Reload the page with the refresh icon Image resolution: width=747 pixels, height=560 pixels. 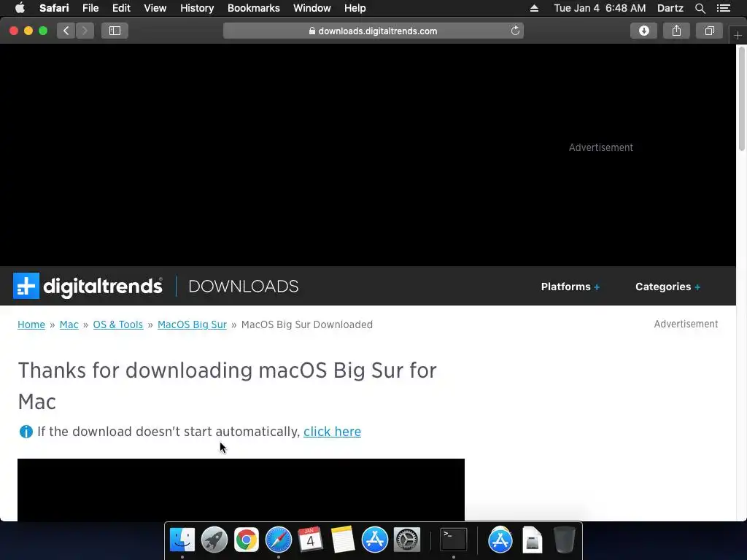[x=515, y=31]
